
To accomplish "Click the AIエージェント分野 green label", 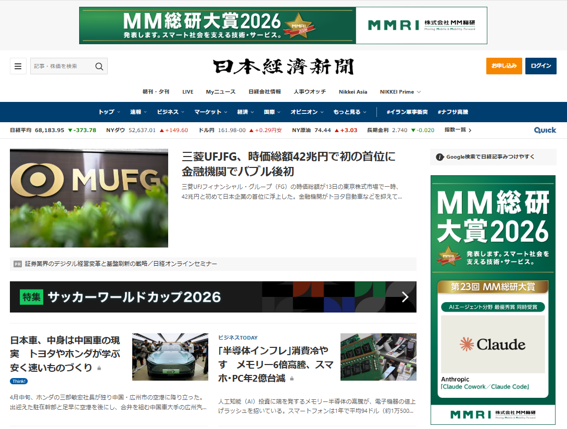I will pyautogui.click(x=493, y=307).
